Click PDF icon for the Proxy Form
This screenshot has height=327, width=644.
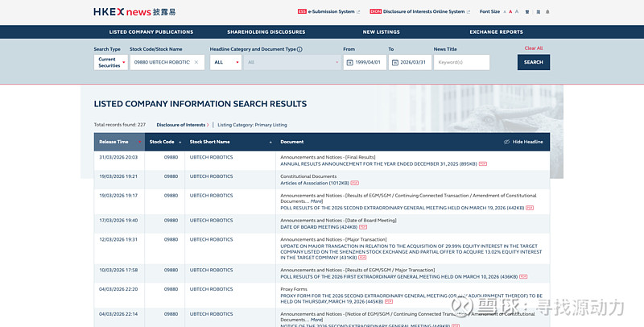(389, 301)
